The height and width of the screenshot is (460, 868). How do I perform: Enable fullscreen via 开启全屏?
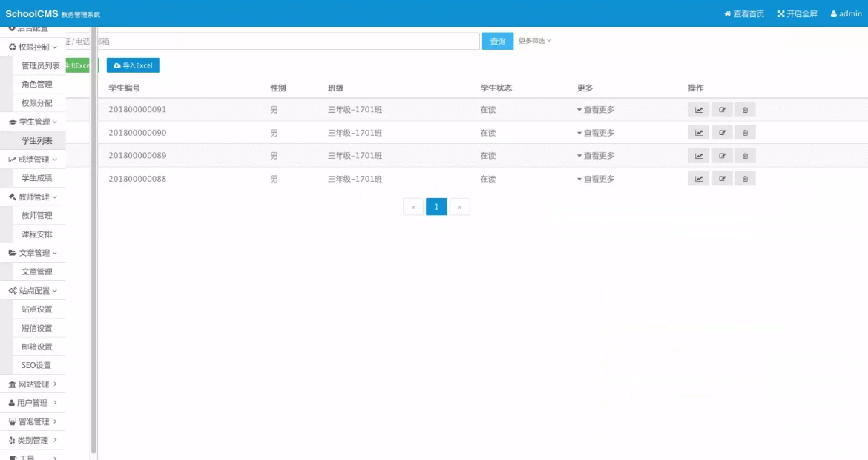[x=797, y=14]
